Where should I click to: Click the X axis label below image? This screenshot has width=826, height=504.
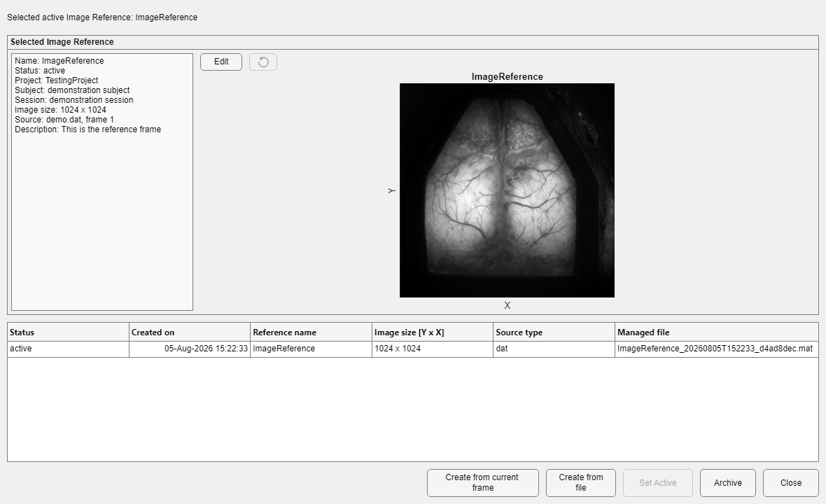pyautogui.click(x=507, y=305)
